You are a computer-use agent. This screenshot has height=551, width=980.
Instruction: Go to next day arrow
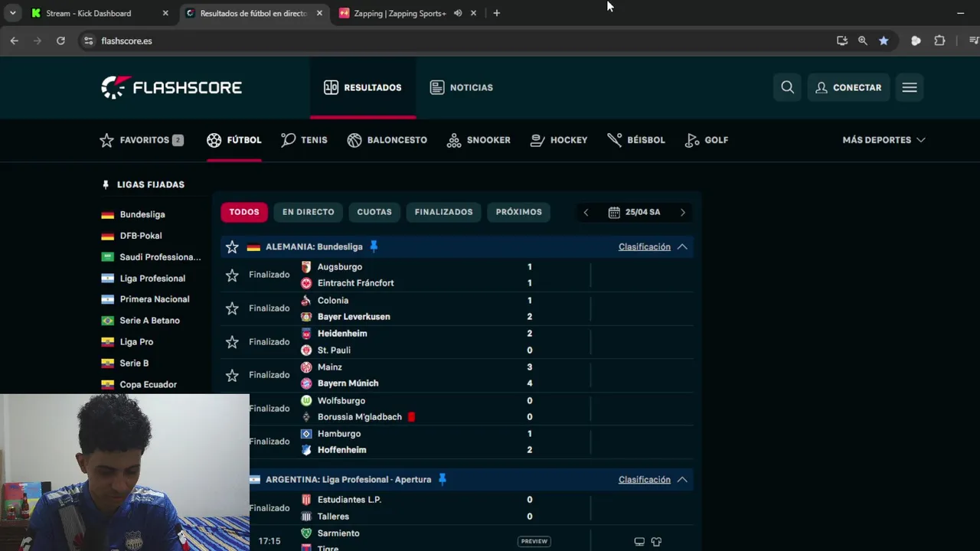tap(683, 213)
